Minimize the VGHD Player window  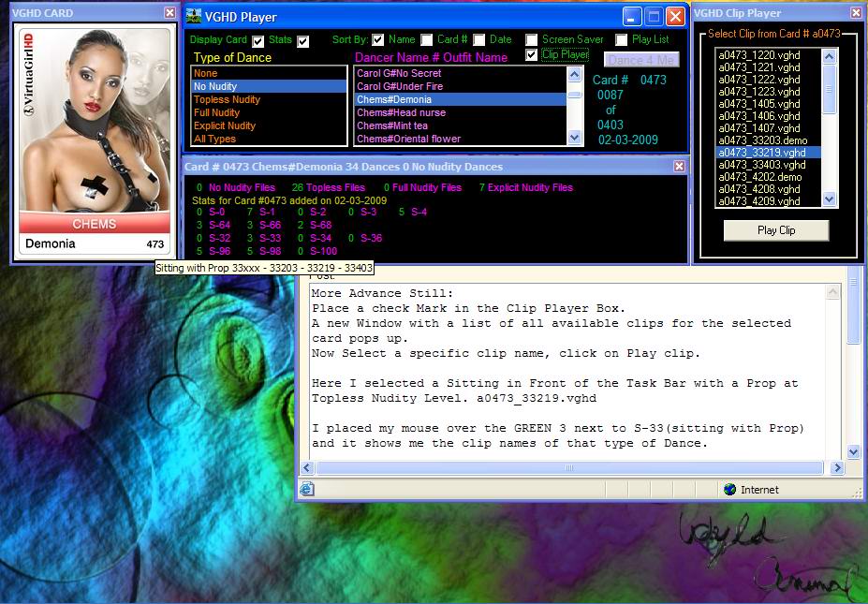[x=632, y=17]
